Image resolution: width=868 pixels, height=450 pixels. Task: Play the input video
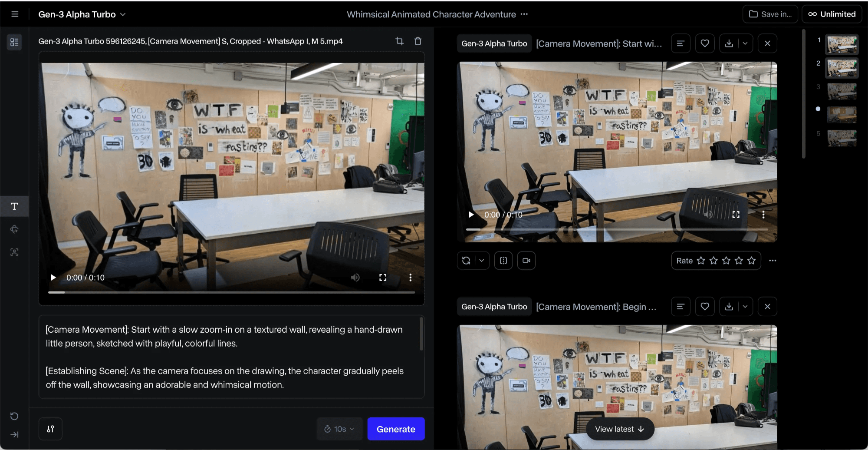[53, 278]
